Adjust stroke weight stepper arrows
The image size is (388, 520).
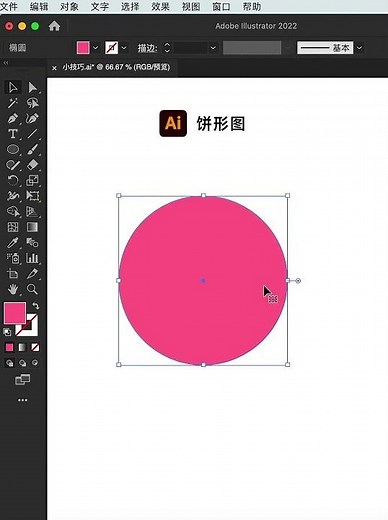click(167, 48)
